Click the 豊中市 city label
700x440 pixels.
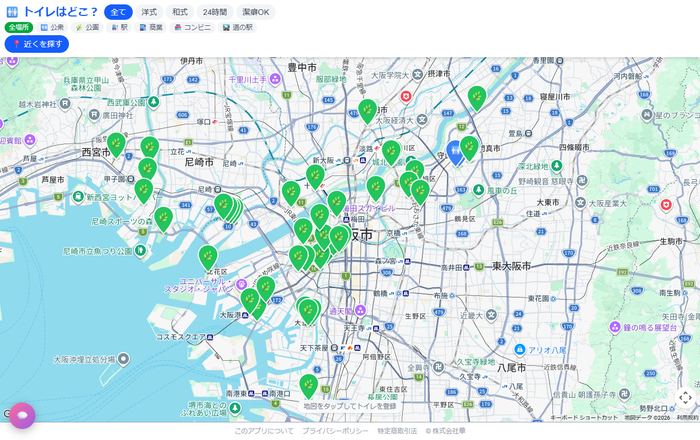302,67
